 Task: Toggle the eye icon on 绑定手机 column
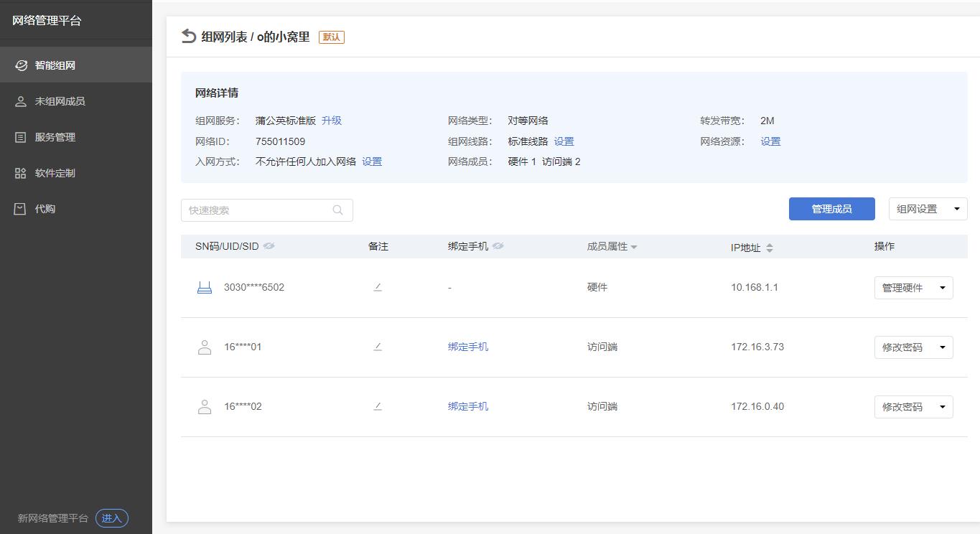(x=498, y=245)
